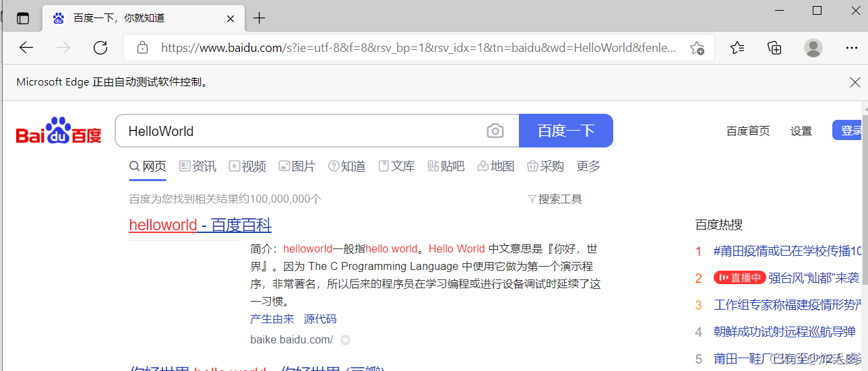This screenshot has width=868, height=371.
Task: Open 产生由来 sublink
Action: tap(272, 319)
